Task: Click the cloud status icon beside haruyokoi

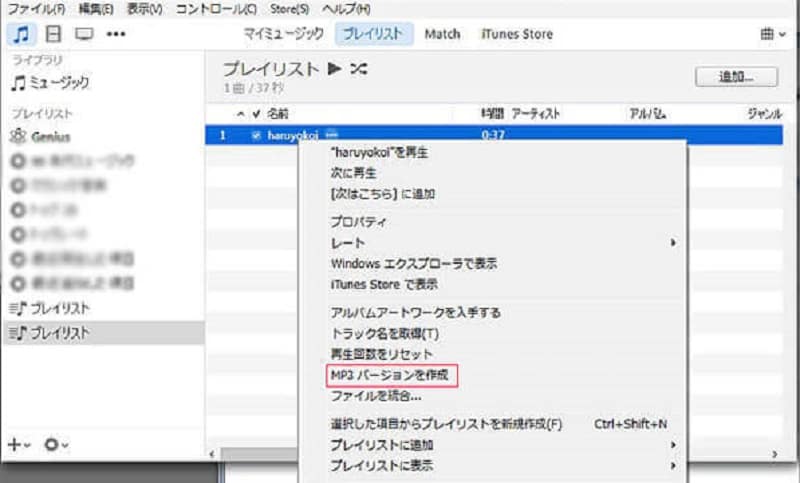Action: tap(332, 135)
